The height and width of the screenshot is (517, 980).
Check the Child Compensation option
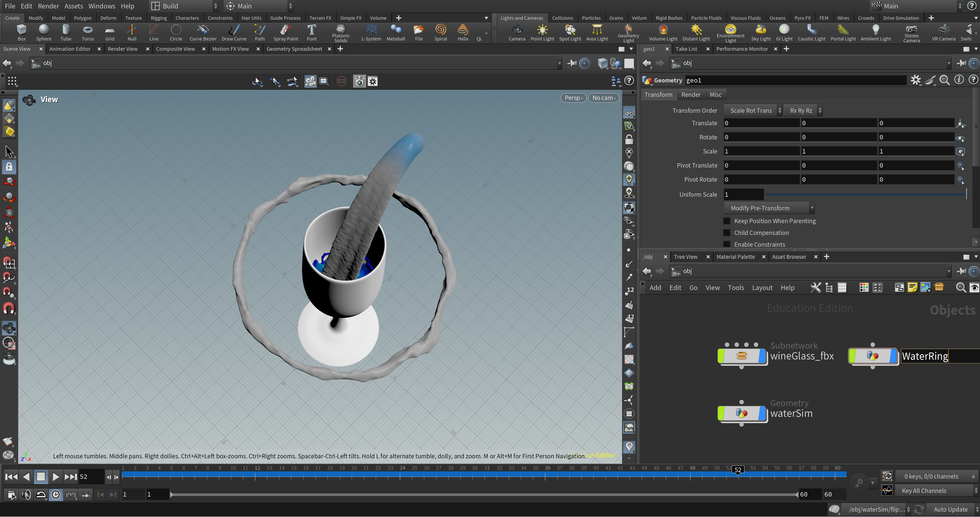(x=727, y=233)
